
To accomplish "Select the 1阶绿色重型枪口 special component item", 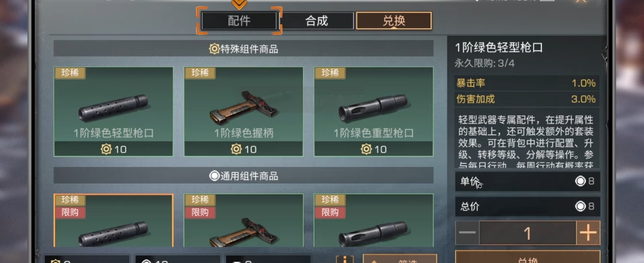I will 374,112.
